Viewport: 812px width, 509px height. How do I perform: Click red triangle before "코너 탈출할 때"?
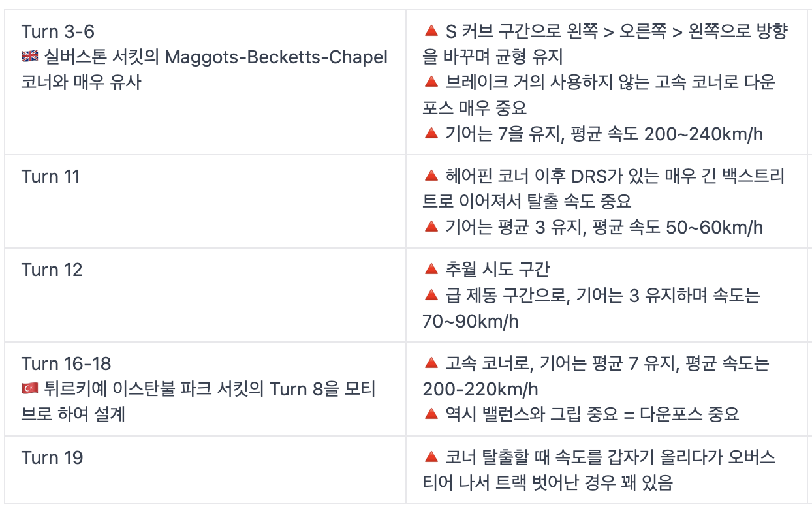click(431, 457)
